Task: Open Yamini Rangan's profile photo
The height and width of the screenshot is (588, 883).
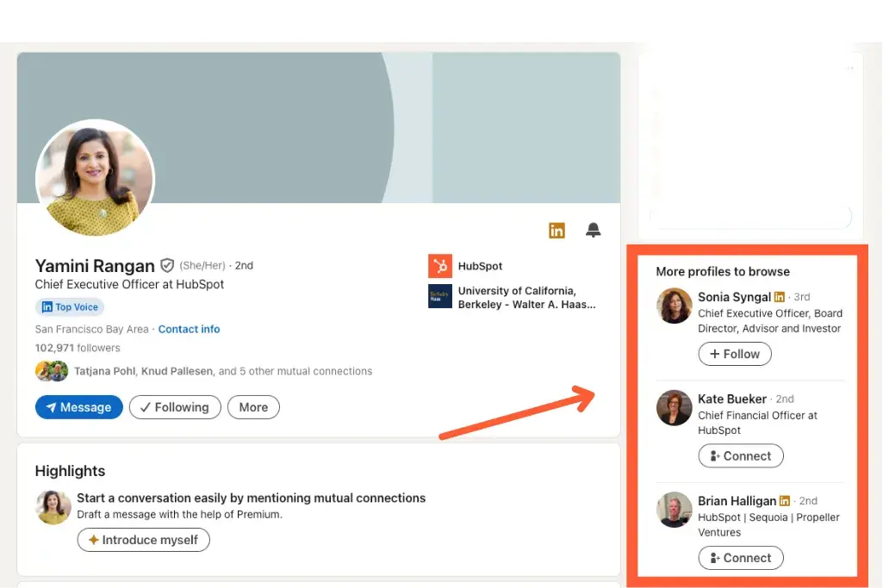Action: 95,179
